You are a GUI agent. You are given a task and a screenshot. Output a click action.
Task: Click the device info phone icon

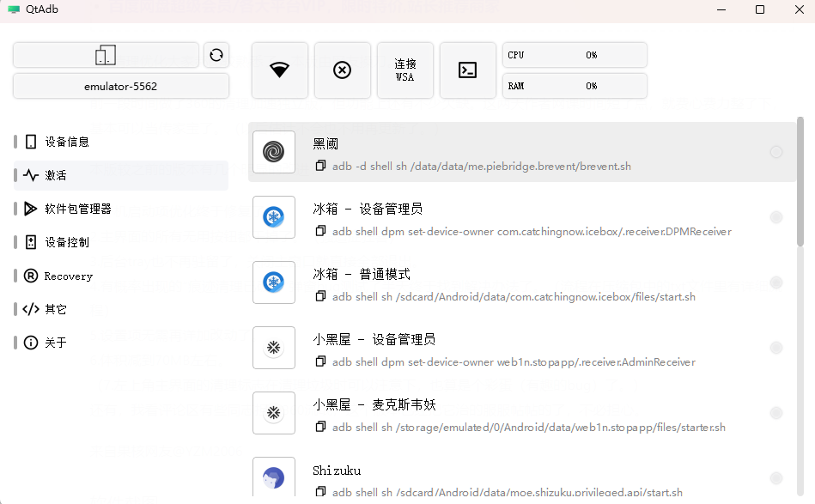31,142
